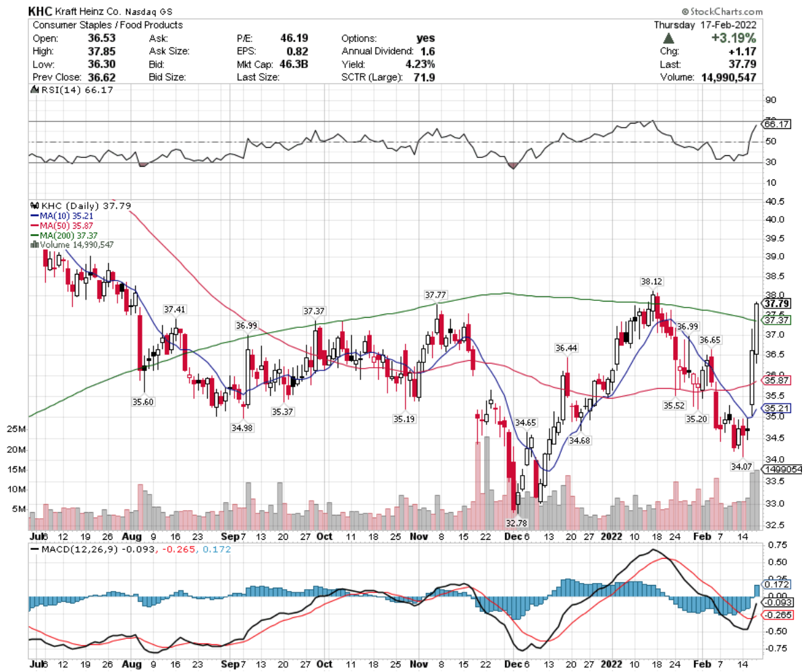Click the High value 37.85

click(x=101, y=51)
